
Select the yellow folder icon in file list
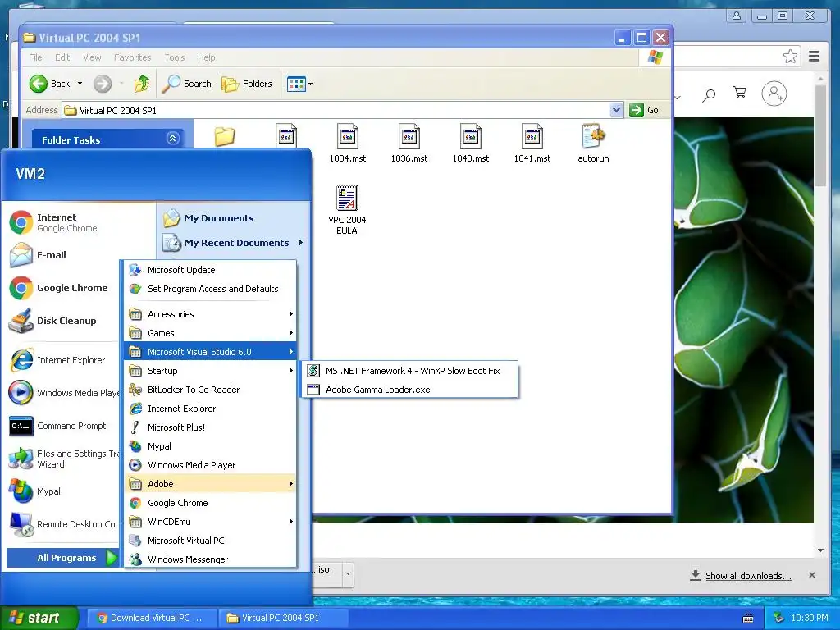(x=225, y=137)
